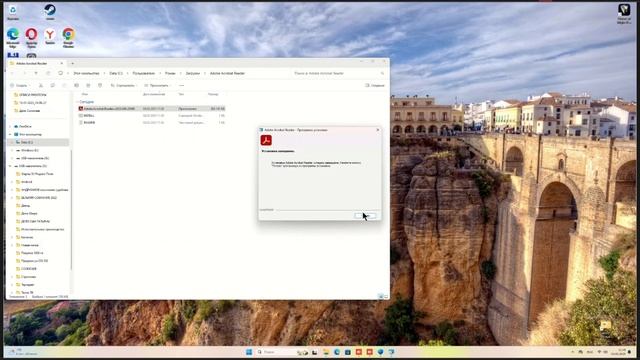Switch Explorer to details view icon
This screenshot has height=360, width=640.
pyautogui.click(x=380, y=296)
